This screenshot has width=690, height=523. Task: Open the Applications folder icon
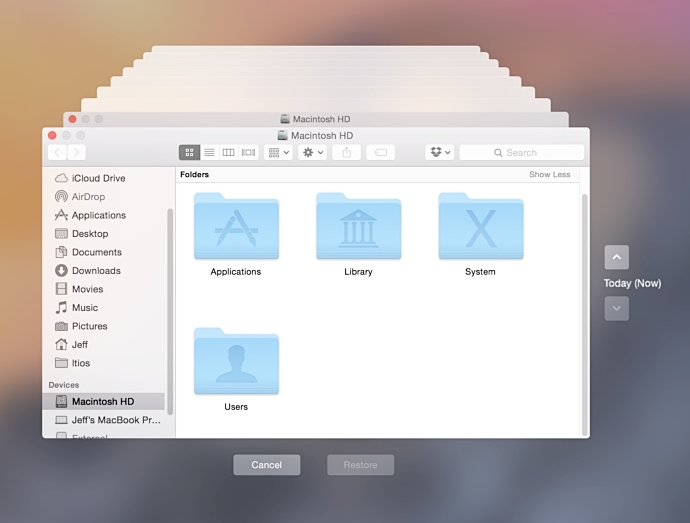click(x=236, y=227)
